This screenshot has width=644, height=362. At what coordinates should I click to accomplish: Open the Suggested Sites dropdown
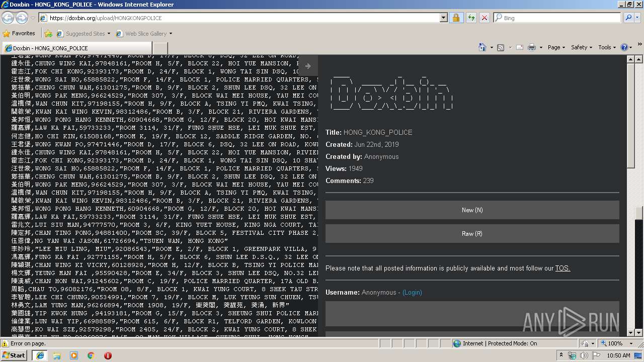click(x=109, y=34)
